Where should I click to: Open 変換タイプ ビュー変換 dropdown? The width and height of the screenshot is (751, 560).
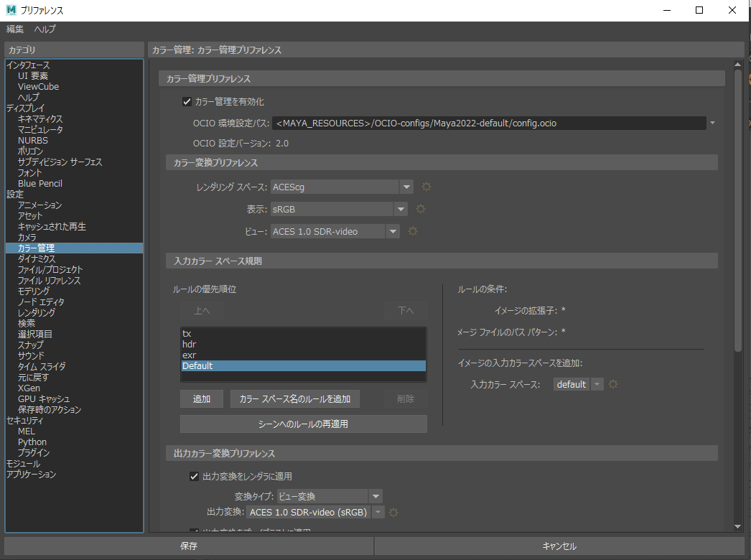tap(375, 496)
